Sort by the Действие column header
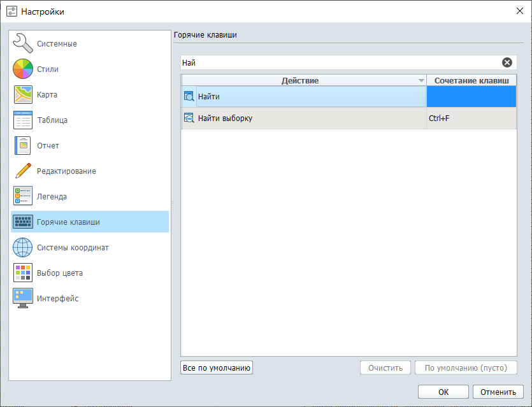This screenshot has width=532, height=407. [x=299, y=80]
